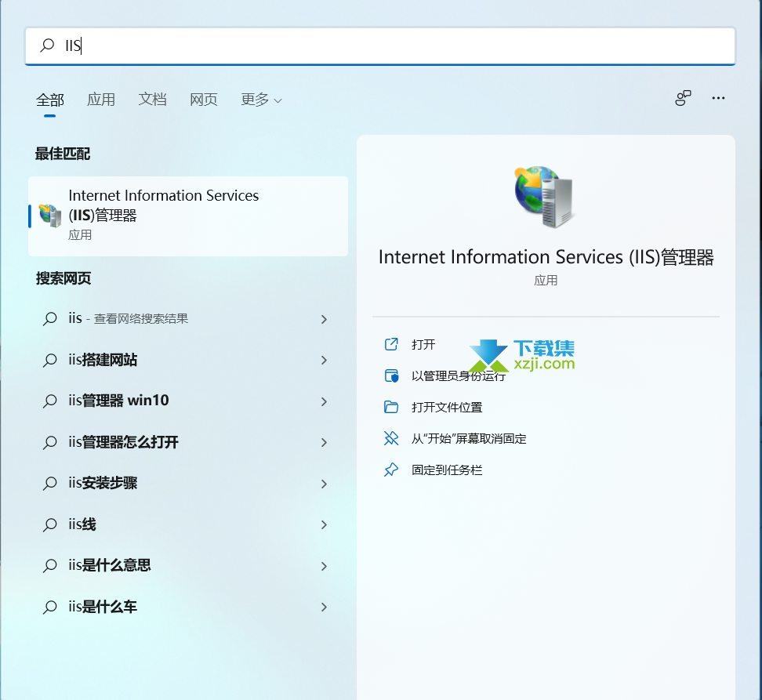This screenshot has width=762, height=700.
Task: Click the IIS search input field
Action: tap(380, 45)
